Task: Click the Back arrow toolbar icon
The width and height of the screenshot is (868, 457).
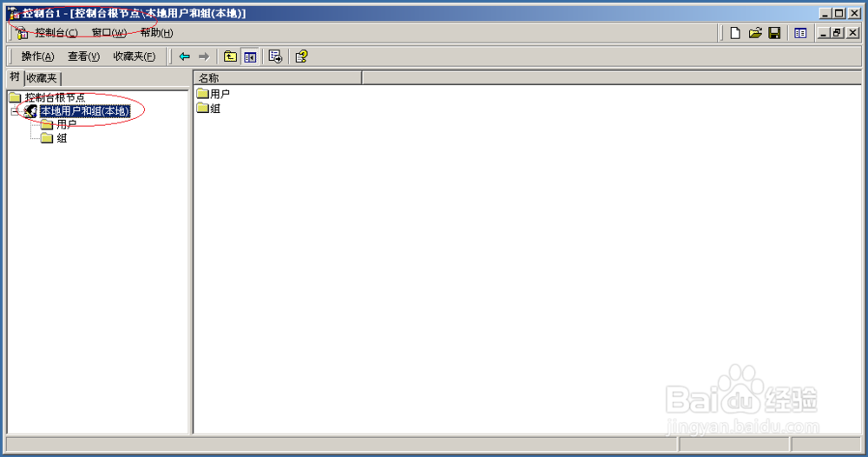Action: tap(184, 56)
